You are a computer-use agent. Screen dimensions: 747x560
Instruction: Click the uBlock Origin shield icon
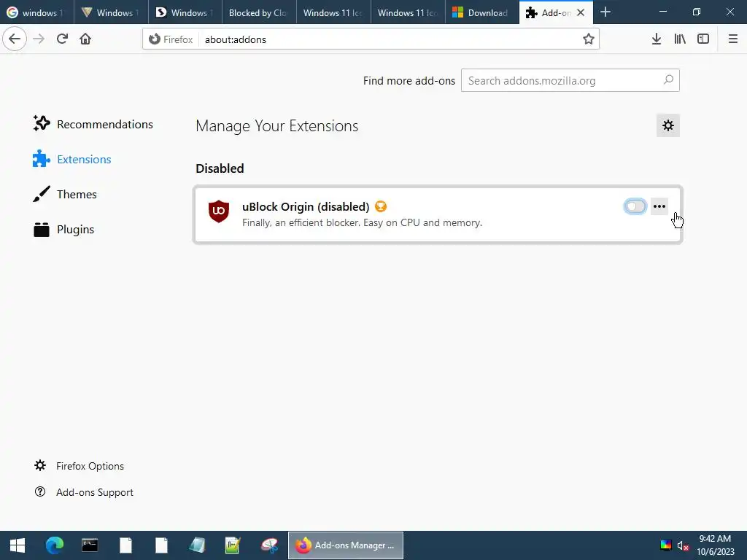coord(219,211)
